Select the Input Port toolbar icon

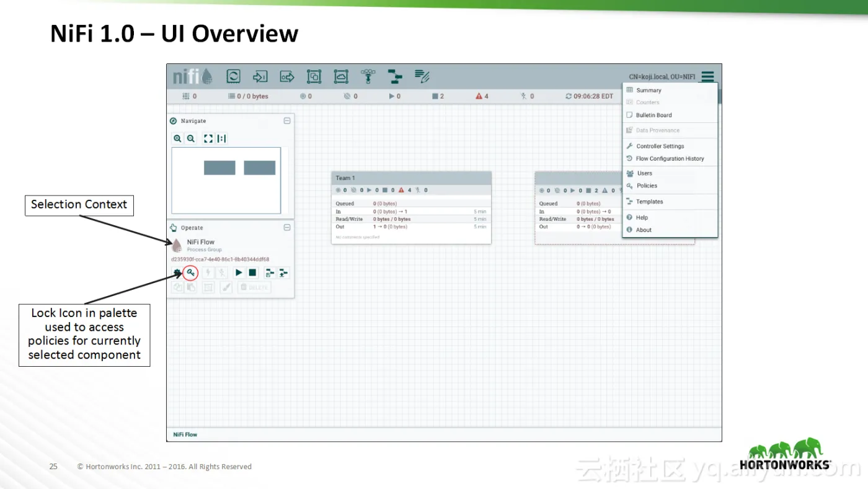click(x=260, y=76)
